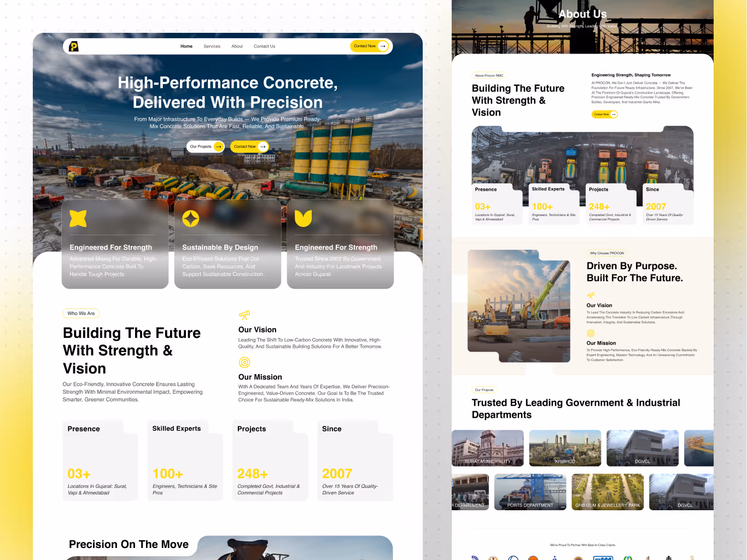This screenshot has height=560, width=747.
Task: Click the telescope icon above Our Vision
Action: (244, 316)
